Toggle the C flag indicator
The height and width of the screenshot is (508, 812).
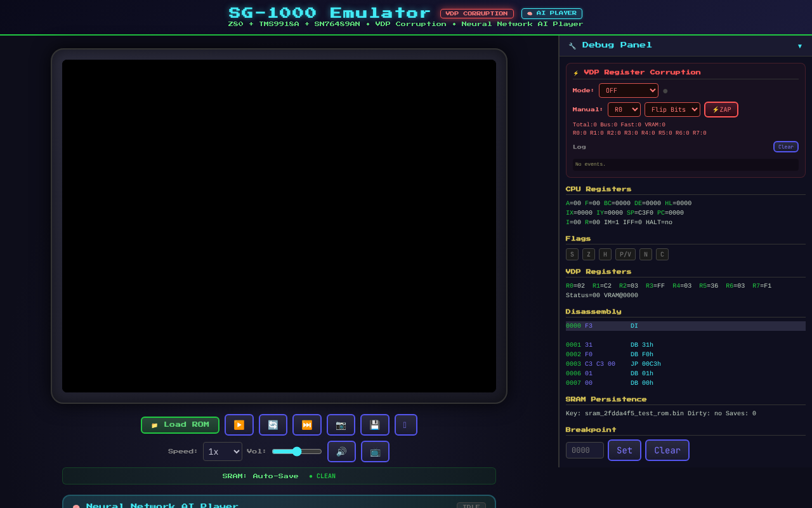tap(662, 255)
